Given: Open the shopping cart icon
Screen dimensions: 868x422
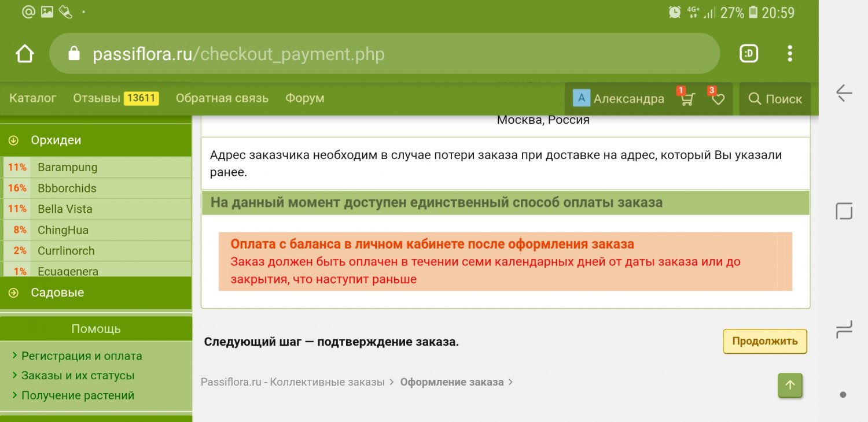Looking at the screenshot, I should [x=686, y=99].
